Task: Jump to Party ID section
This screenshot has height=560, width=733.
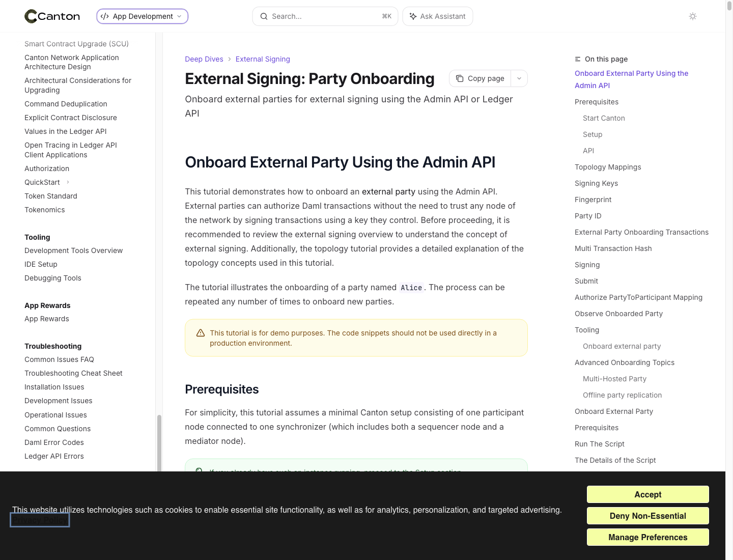Action: click(588, 216)
